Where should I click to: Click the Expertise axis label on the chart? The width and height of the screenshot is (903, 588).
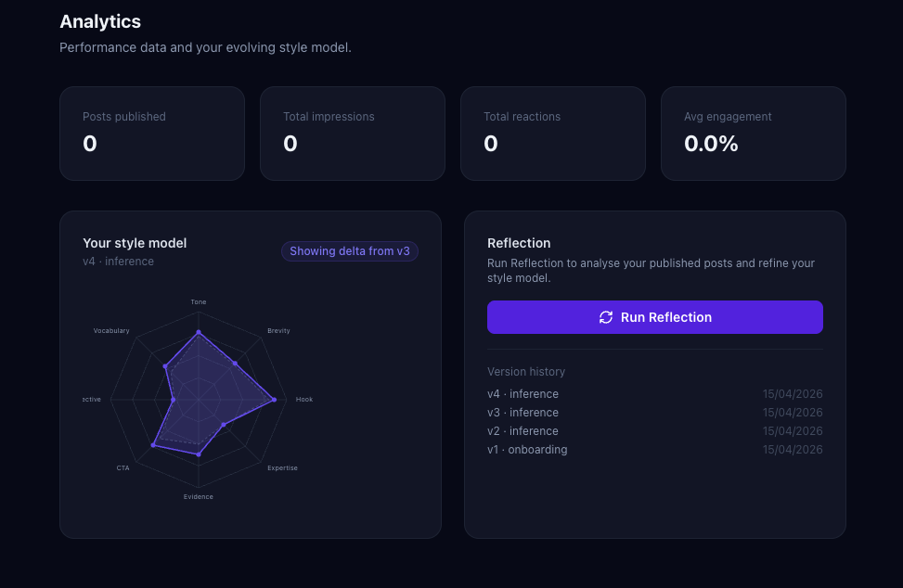282,467
